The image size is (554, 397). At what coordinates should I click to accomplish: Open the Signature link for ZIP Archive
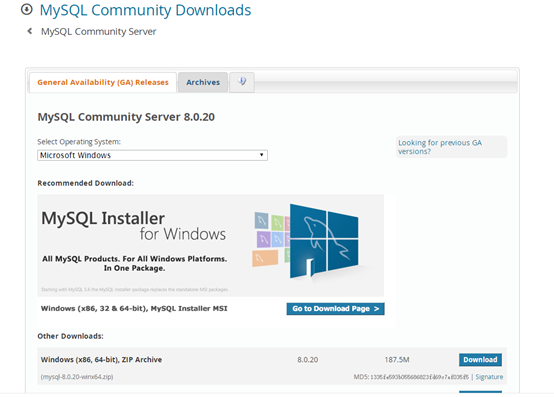pyautogui.click(x=489, y=377)
